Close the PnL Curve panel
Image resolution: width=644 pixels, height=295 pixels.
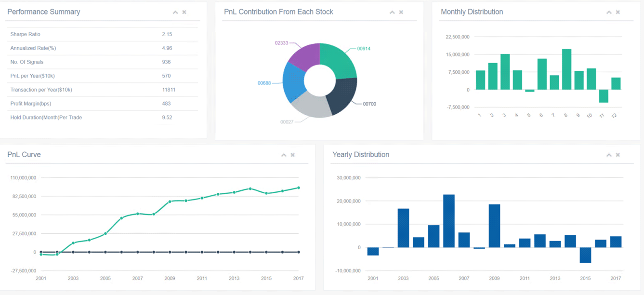(293, 155)
